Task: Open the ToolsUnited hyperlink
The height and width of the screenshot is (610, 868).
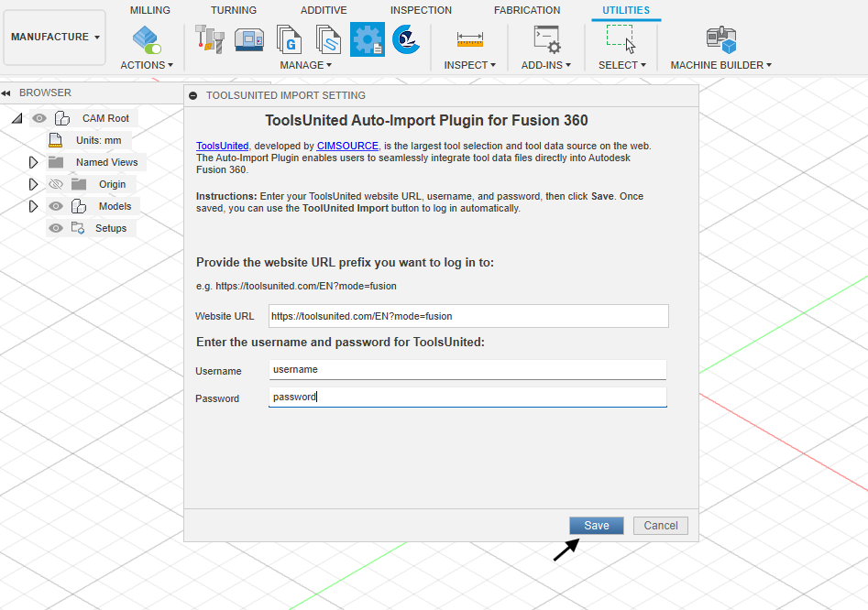Action: pyautogui.click(x=222, y=146)
